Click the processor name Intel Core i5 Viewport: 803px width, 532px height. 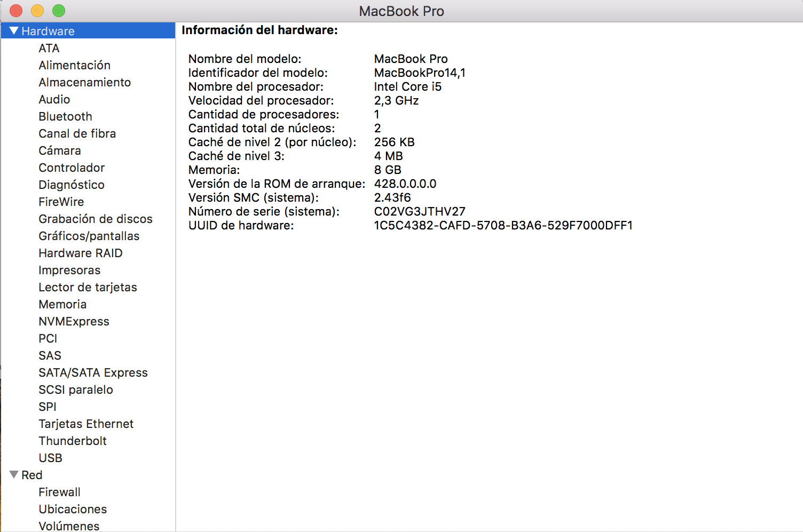(x=408, y=86)
